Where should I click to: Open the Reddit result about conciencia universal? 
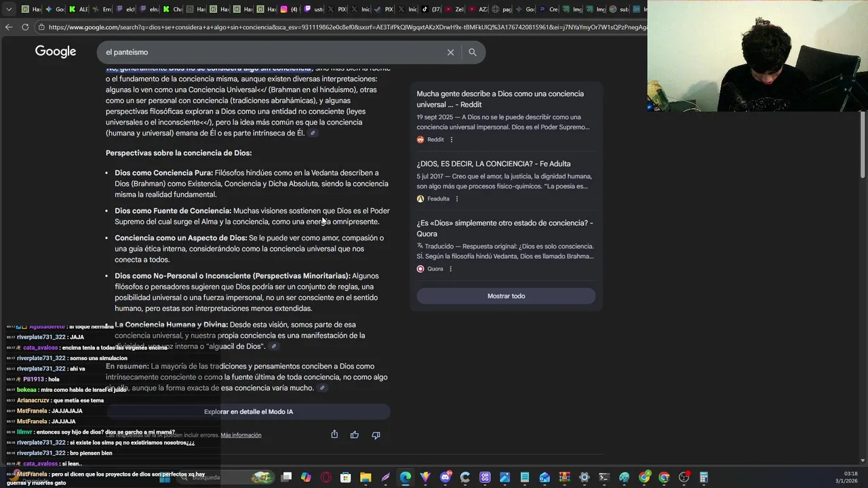pyautogui.click(x=500, y=99)
